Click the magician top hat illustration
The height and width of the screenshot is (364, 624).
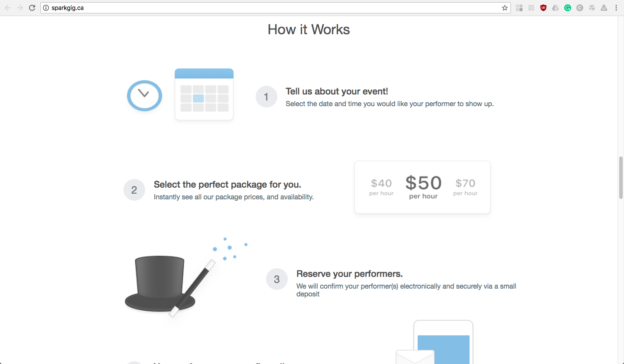(x=160, y=284)
